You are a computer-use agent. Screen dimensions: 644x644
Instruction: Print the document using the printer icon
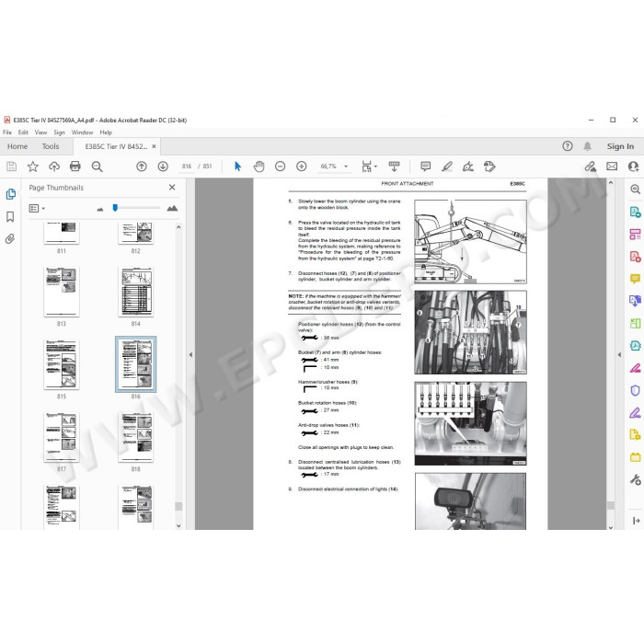click(x=75, y=167)
